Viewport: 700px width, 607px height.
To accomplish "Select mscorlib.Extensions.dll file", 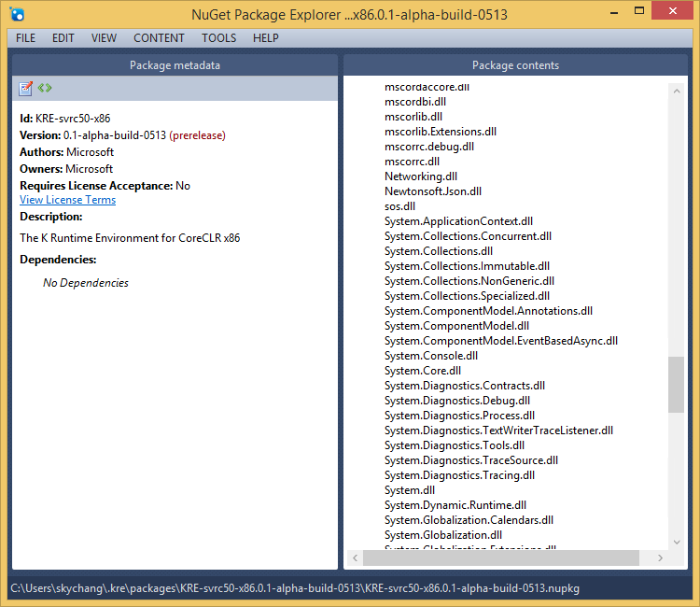I will click(441, 132).
